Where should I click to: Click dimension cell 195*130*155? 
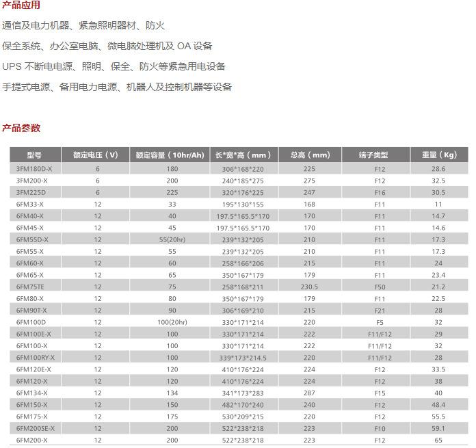243,205
